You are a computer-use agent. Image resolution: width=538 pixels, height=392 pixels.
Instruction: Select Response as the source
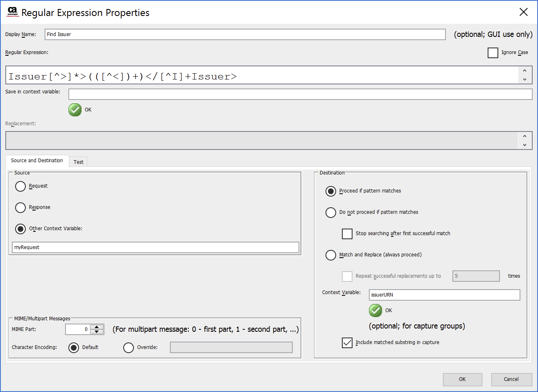pos(20,208)
